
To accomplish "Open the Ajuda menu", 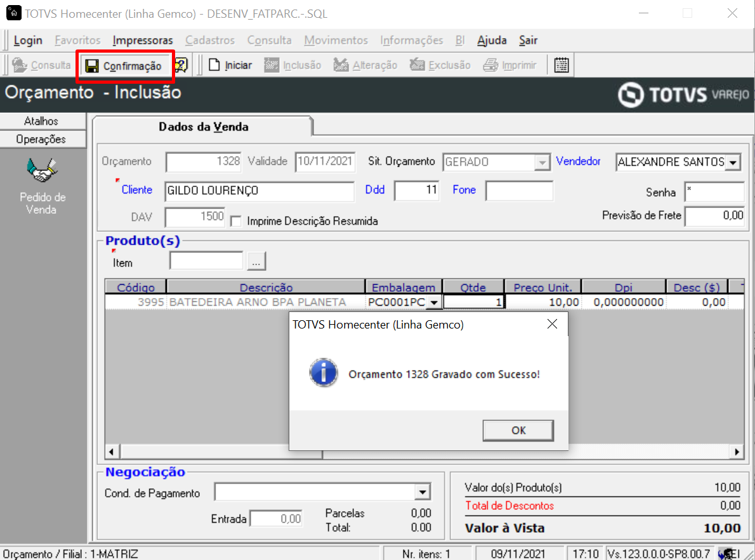I will [x=492, y=41].
